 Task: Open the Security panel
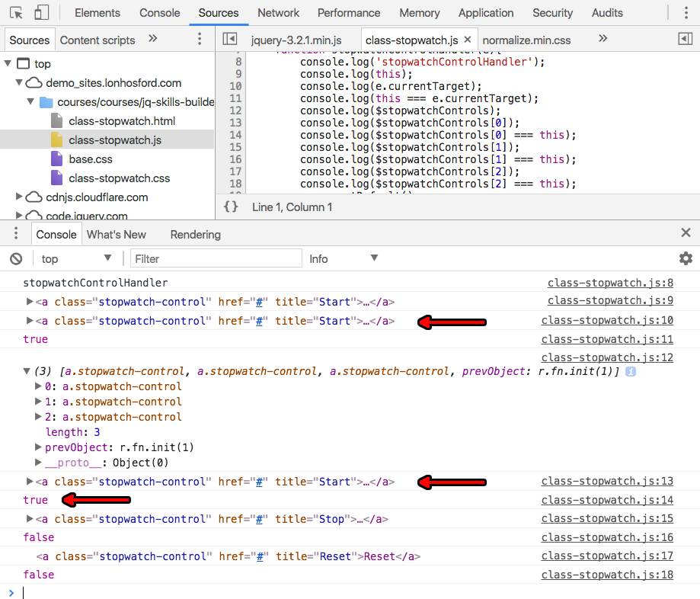pos(552,13)
